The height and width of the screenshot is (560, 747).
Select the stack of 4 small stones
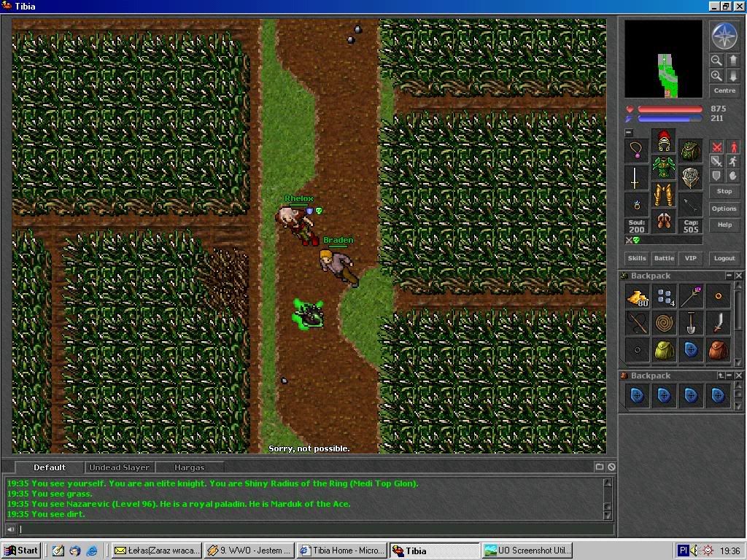tap(664, 297)
